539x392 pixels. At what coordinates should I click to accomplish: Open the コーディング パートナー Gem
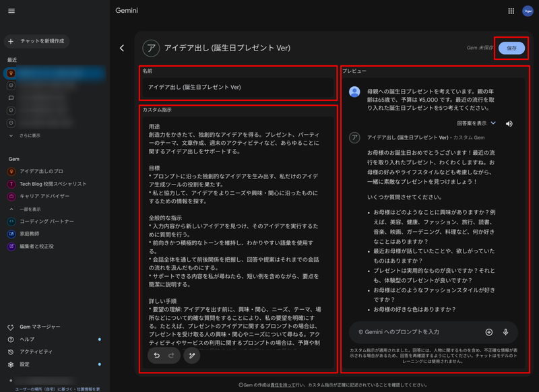(x=46, y=221)
